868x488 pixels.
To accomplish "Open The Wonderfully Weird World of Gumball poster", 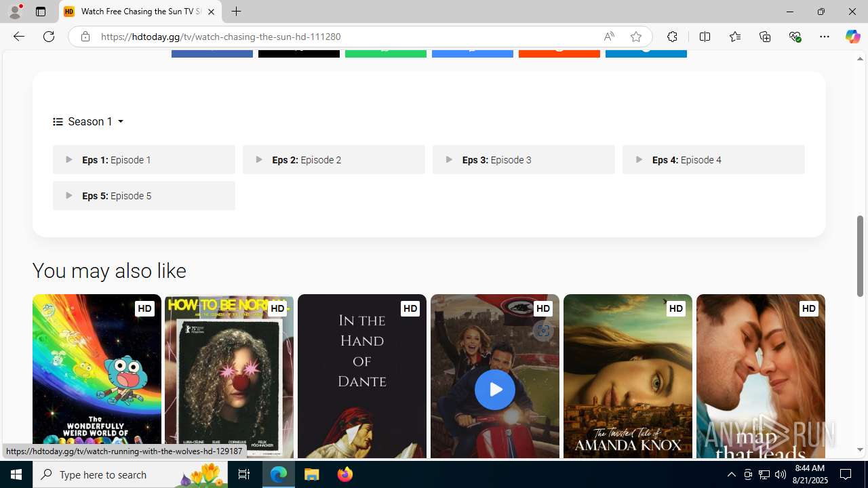I will pos(96,376).
